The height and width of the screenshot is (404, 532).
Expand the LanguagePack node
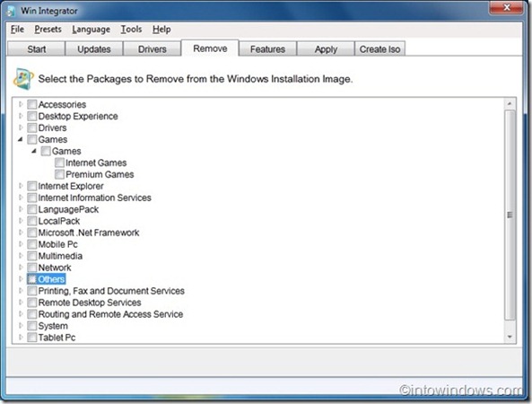coord(21,209)
